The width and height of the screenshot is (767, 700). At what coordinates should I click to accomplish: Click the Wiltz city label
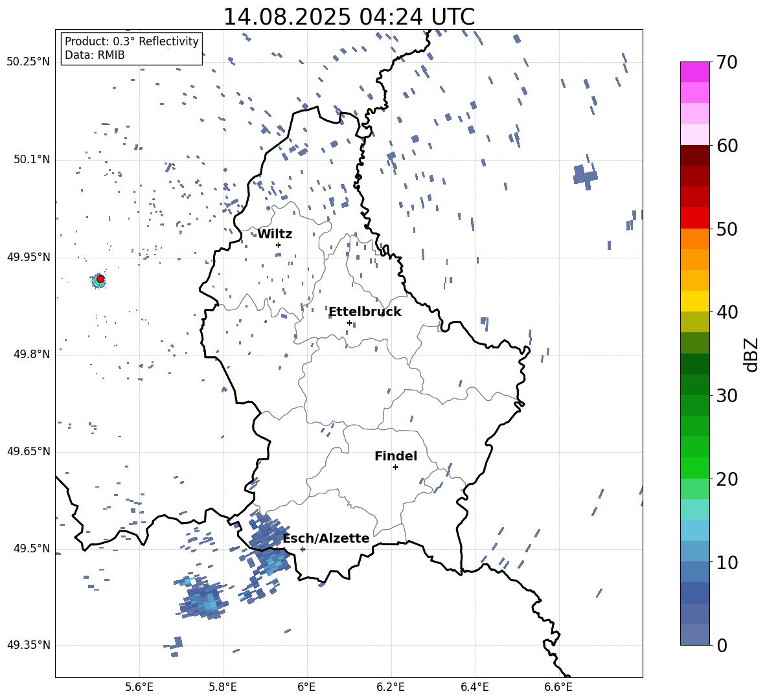(275, 234)
